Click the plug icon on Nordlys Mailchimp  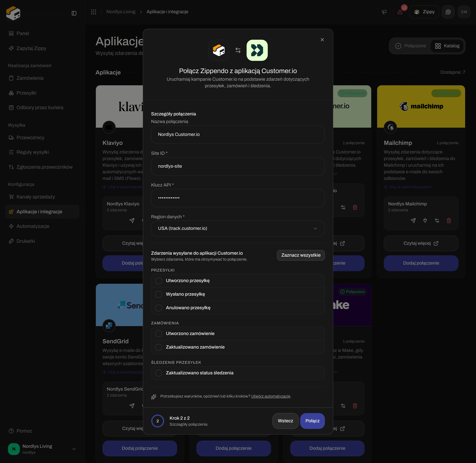pos(425,221)
